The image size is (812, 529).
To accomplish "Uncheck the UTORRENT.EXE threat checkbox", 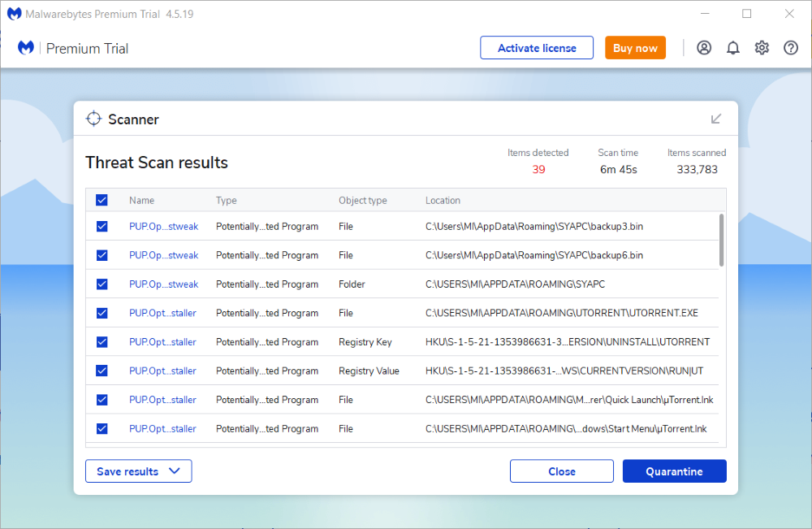I will (102, 313).
